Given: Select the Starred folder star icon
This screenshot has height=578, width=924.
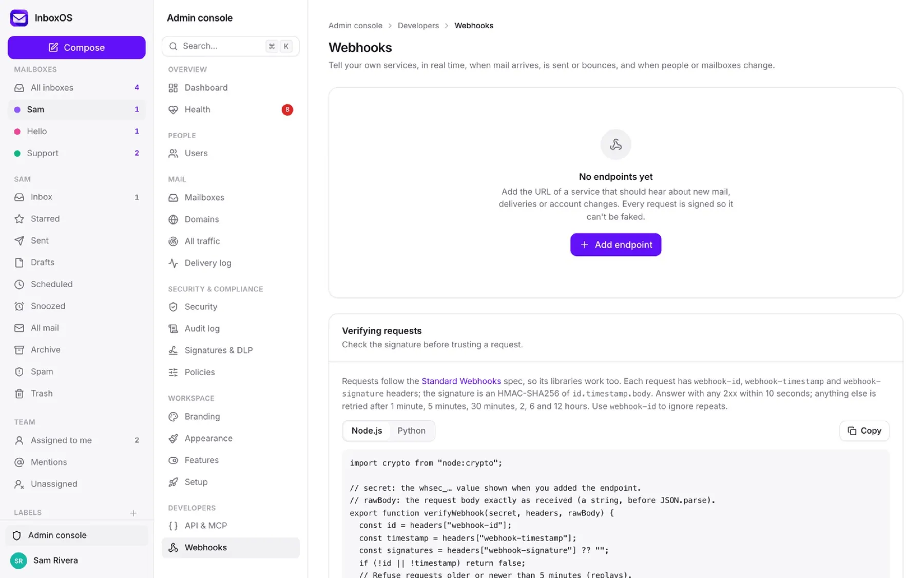Looking at the screenshot, I should click(19, 219).
